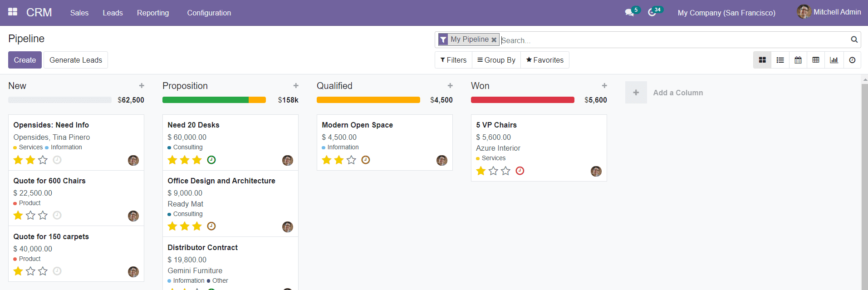Click the Generate Leads button

(76, 60)
